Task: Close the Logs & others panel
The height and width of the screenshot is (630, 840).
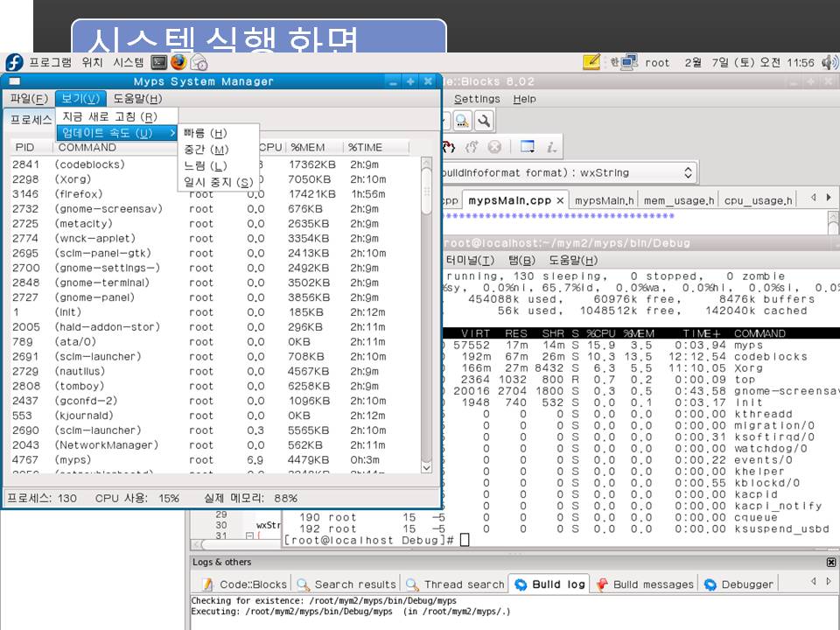Action: pos(831,562)
